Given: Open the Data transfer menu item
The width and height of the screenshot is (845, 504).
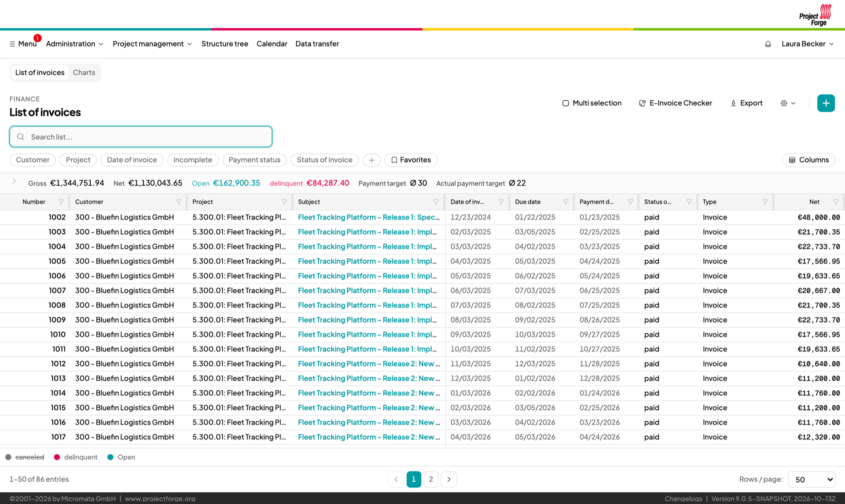Looking at the screenshot, I should click(317, 44).
